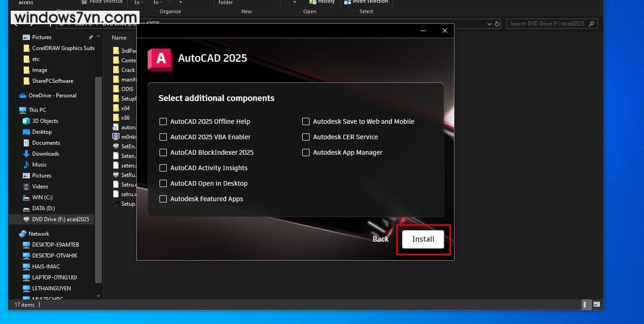Enable AutoCAD 2025 VBA Enabler option
The height and width of the screenshot is (324, 644).
pyautogui.click(x=163, y=137)
